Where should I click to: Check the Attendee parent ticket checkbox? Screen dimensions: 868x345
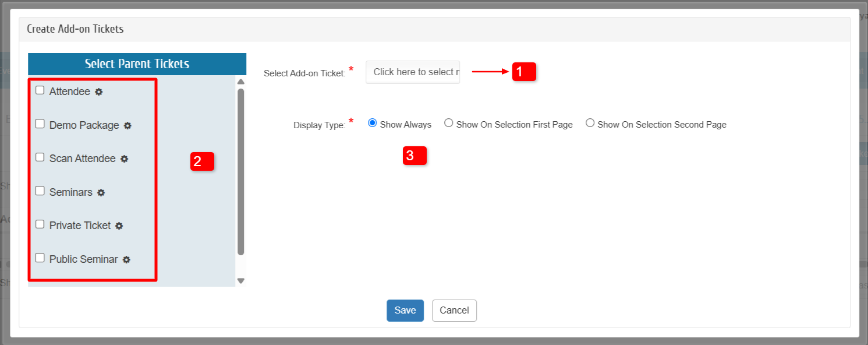click(x=40, y=90)
